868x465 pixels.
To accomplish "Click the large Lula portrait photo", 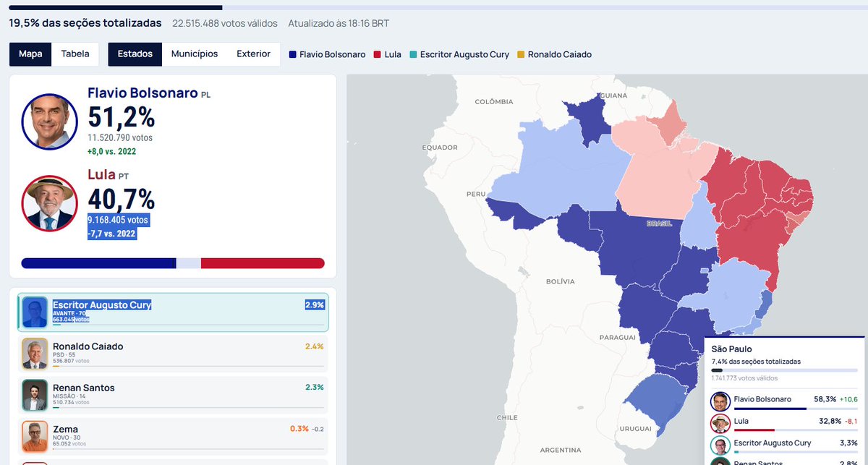I will point(49,202).
